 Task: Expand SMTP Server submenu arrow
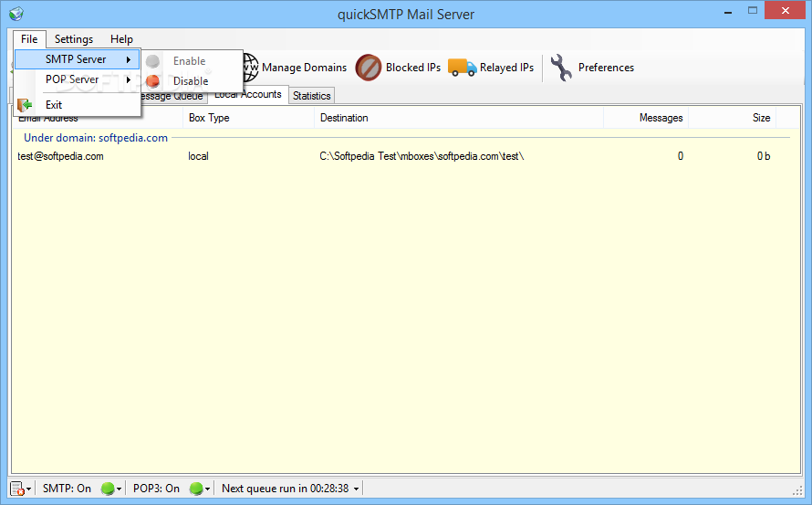(x=129, y=59)
